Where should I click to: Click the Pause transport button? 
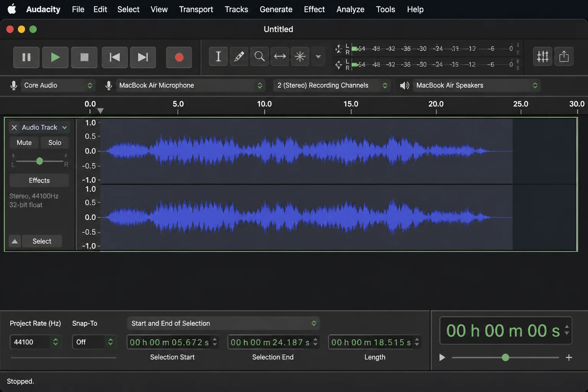pos(26,57)
